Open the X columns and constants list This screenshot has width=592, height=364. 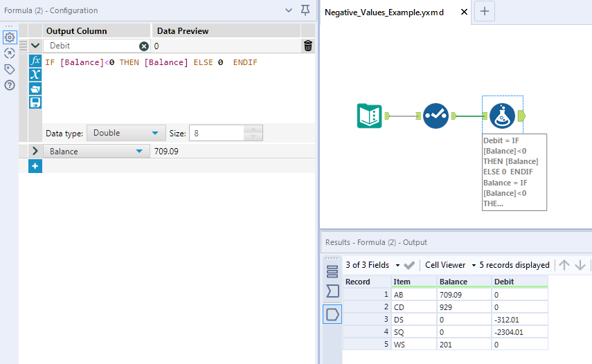pyautogui.click(x=35, y=75)
